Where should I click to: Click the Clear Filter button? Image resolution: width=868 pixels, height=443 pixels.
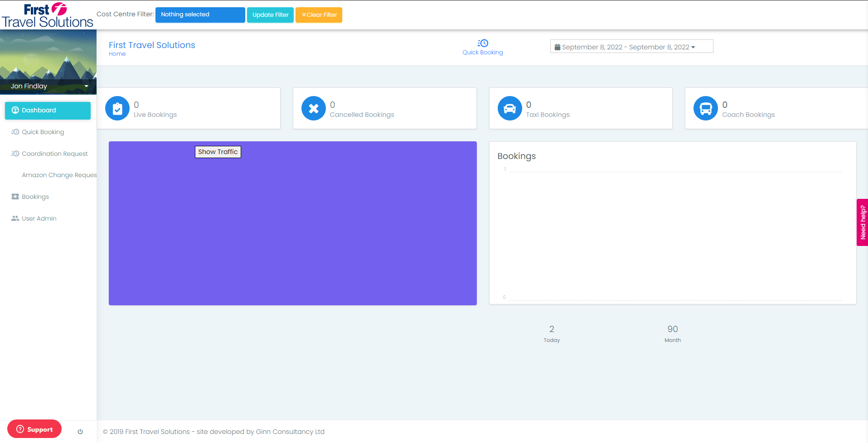[319, 15]
